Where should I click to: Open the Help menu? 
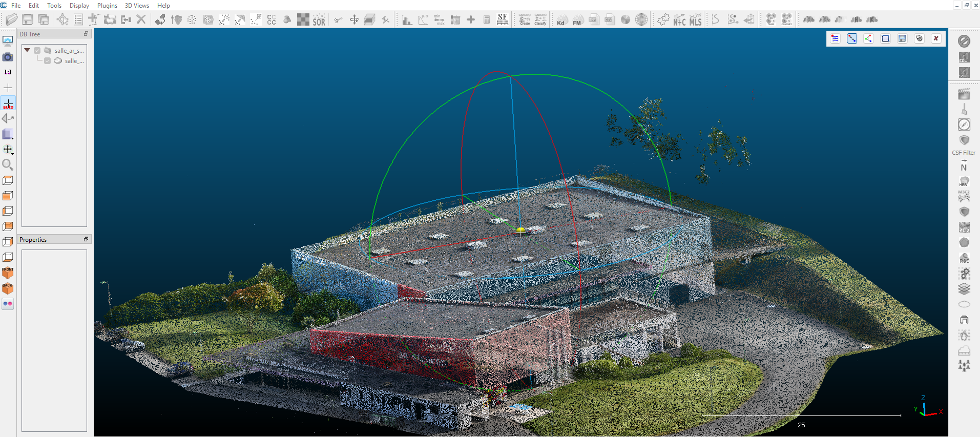tap(163, 6)
